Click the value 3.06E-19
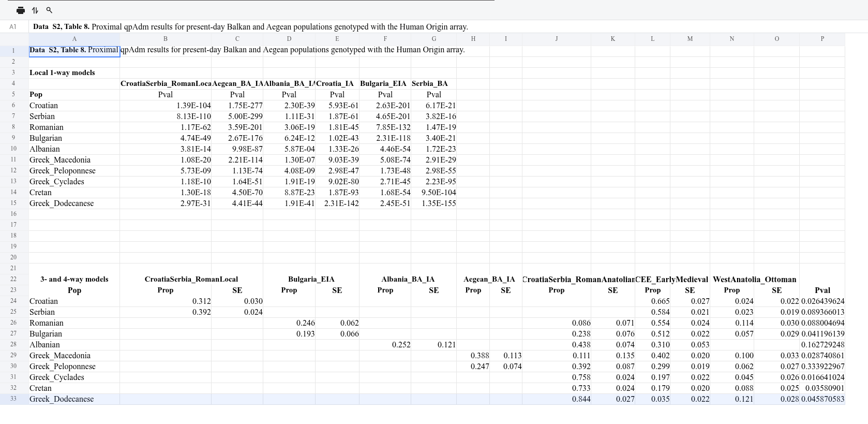 point(300,127)
